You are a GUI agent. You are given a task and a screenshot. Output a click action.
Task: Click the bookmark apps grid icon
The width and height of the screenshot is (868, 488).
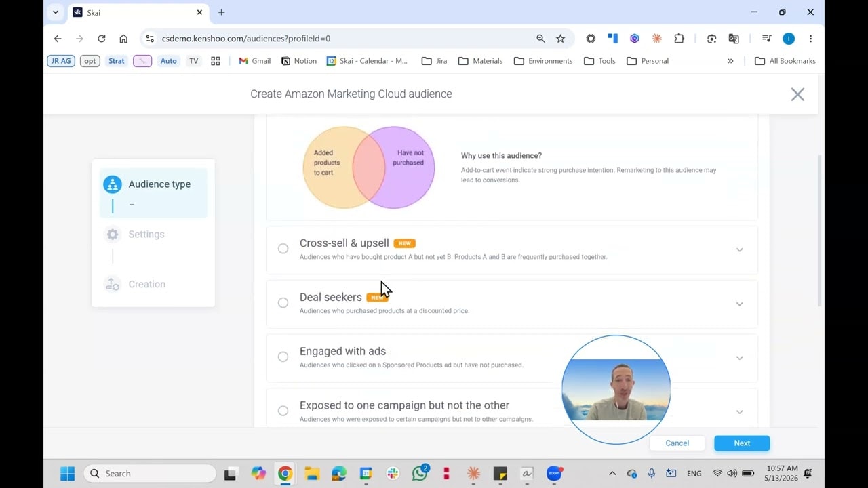tap(216, 61)
